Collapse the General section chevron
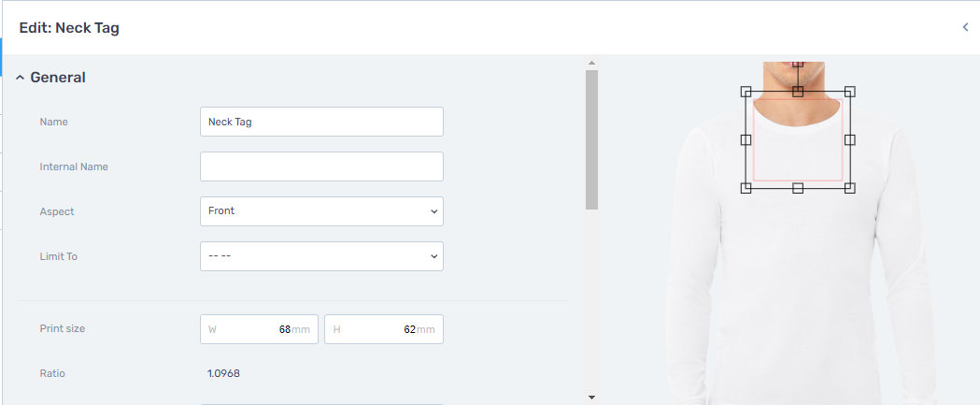This screenshot has height=405, width=980. (x=20, y=78)
